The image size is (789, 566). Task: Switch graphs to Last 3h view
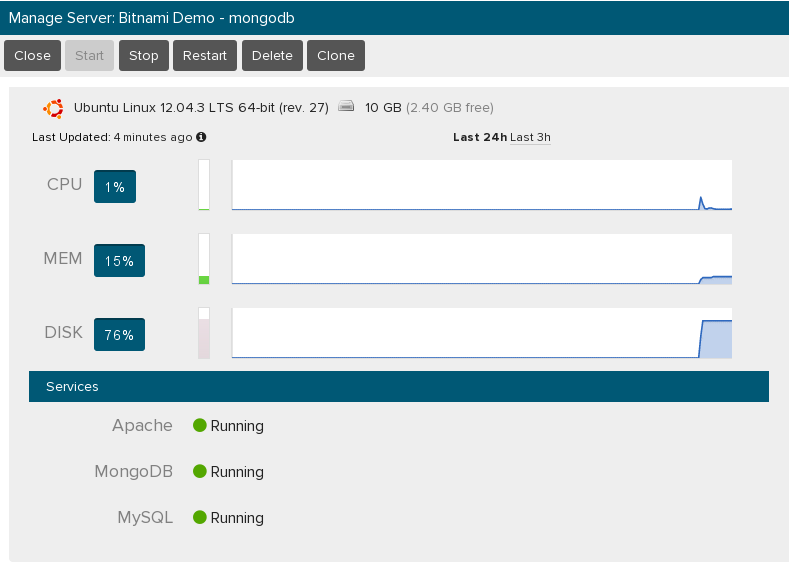pyautogui.click(x=530, y=137)
